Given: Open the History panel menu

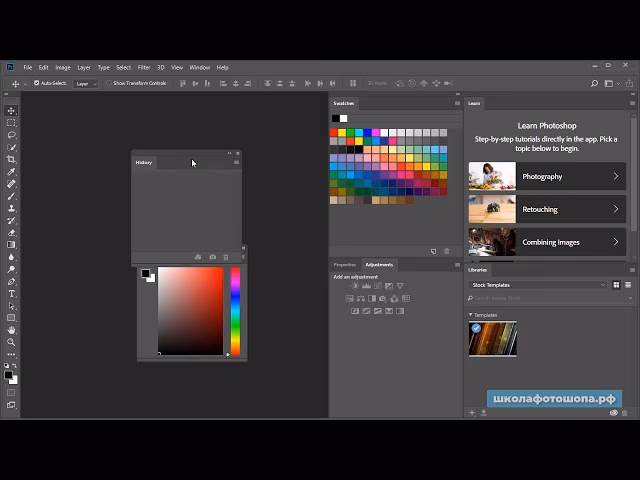Looking at the screenshot, I should click(236, 162).
